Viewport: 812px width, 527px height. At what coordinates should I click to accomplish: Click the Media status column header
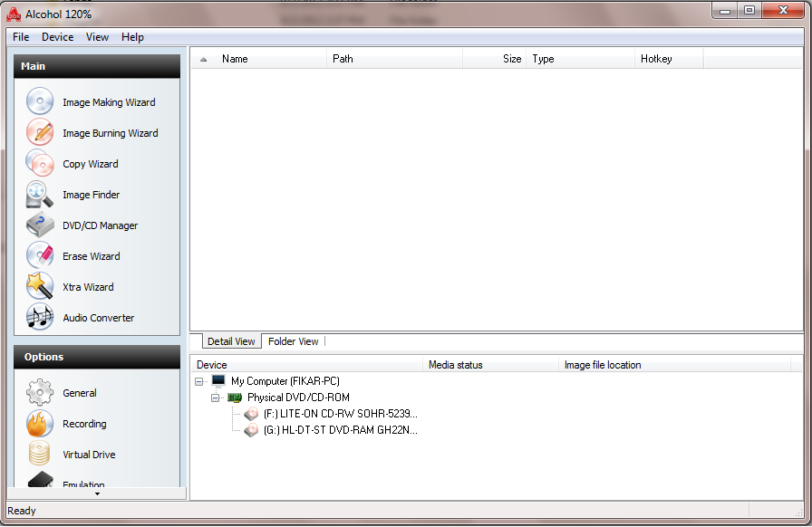pos(491,365)
